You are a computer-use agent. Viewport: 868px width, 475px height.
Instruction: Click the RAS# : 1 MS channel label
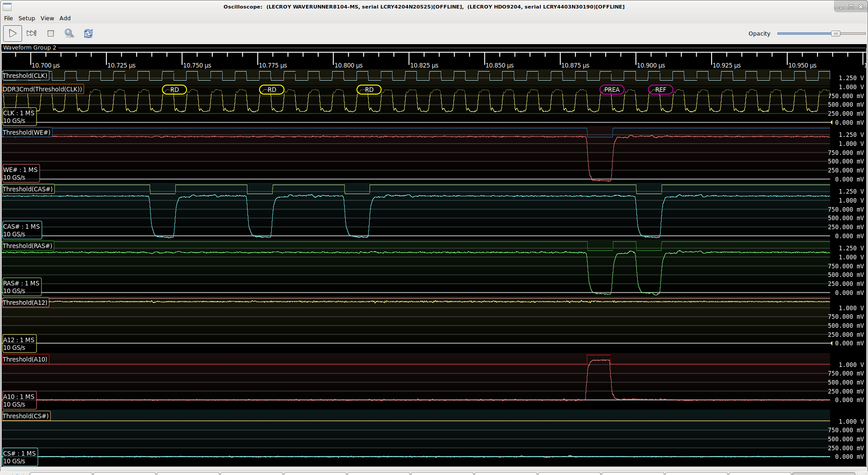tap(21, 287)
